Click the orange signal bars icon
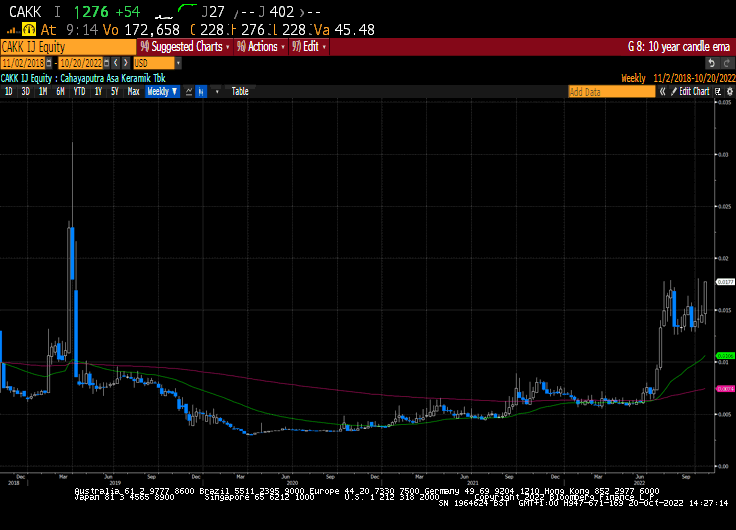736x530 pixels. (13, 31)
